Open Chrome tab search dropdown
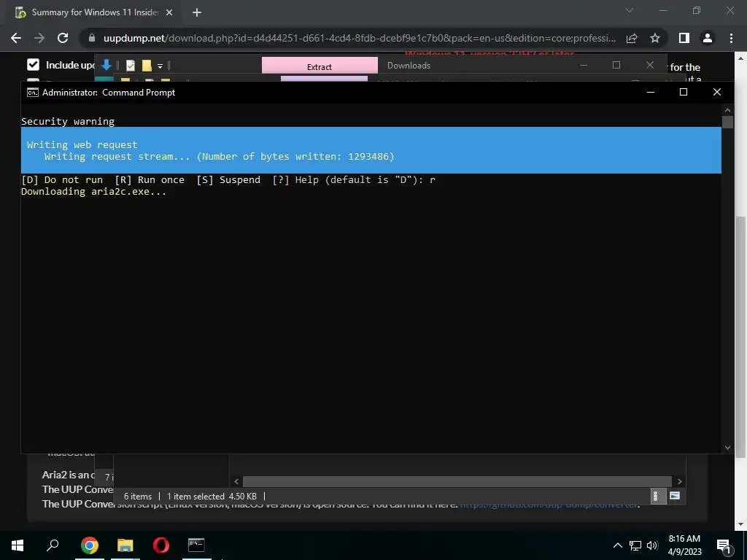The image size is (747, 560). [630, 10]
